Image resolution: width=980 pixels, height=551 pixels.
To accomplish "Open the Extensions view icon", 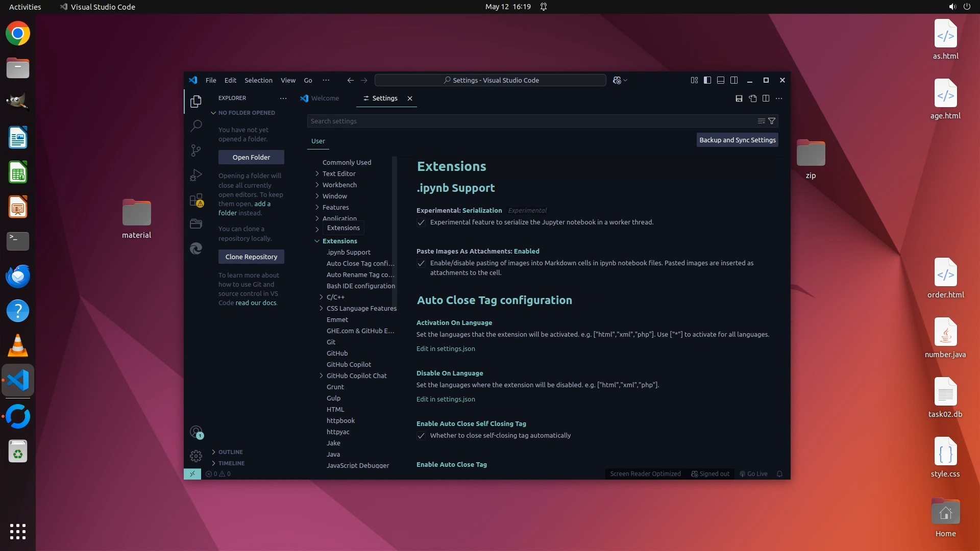I will coord(196,200).
